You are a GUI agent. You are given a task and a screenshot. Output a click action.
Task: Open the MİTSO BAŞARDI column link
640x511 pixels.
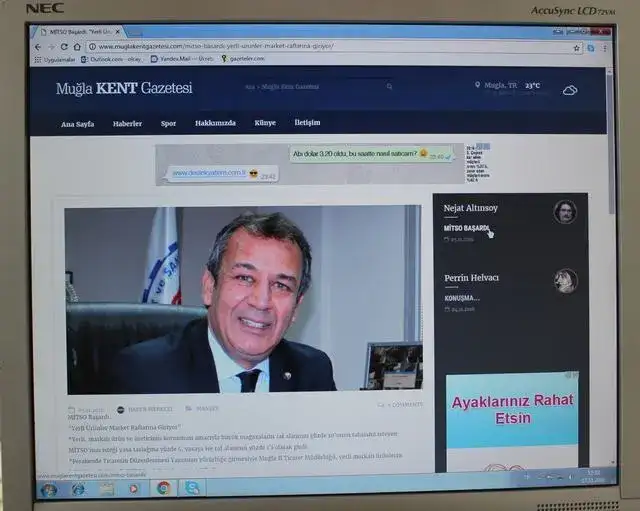[466, 228]
